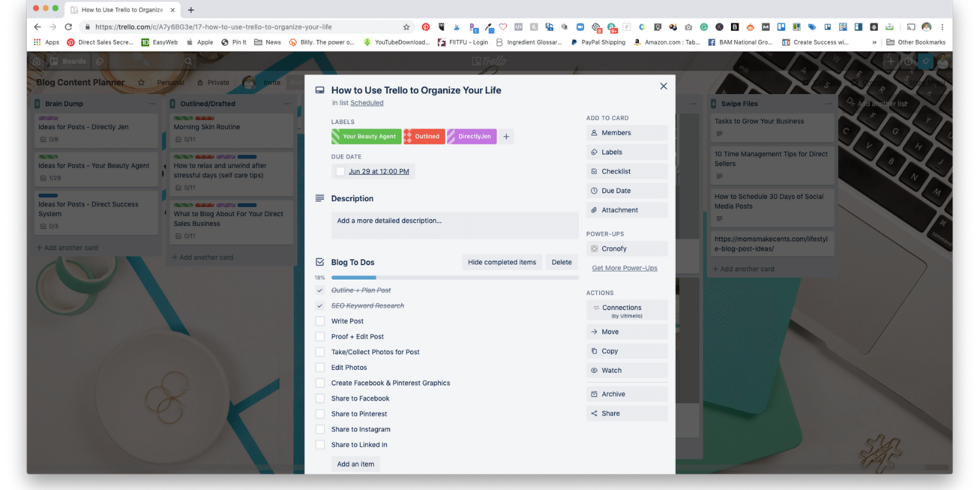The height and width of the screenshot is (490, 980).
Task: Check off Share to Facebook
Action: tap(320, 399)
